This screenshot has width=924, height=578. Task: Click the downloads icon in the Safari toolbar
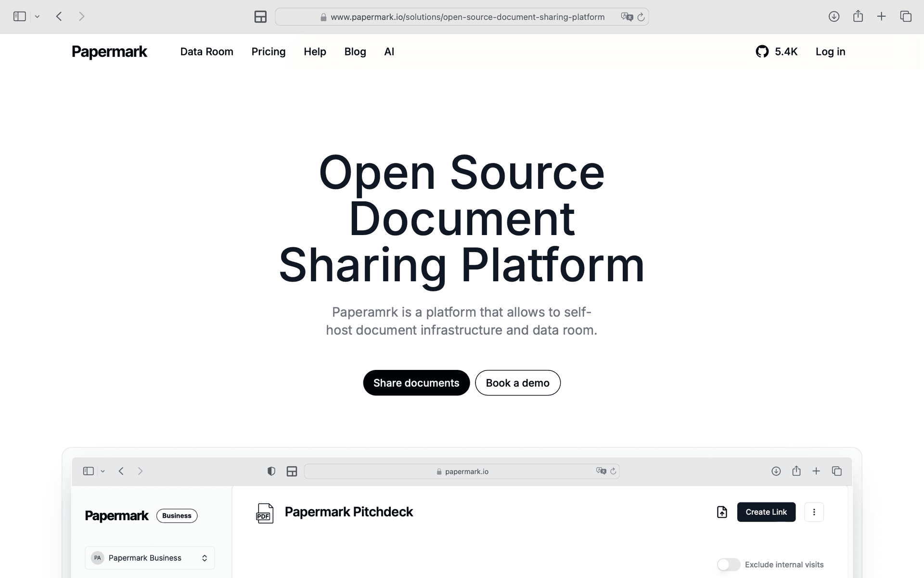click(834, 16)
